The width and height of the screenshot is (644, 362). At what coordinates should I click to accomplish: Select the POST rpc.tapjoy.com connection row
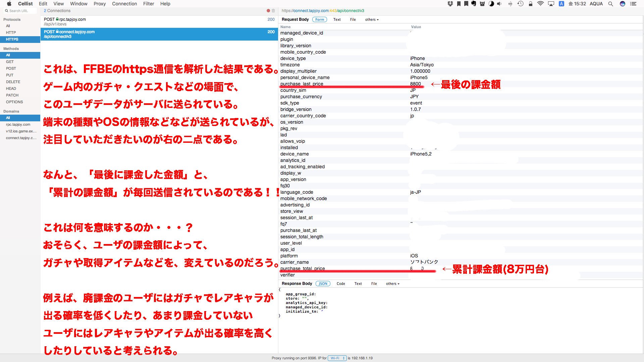[159, 22]
